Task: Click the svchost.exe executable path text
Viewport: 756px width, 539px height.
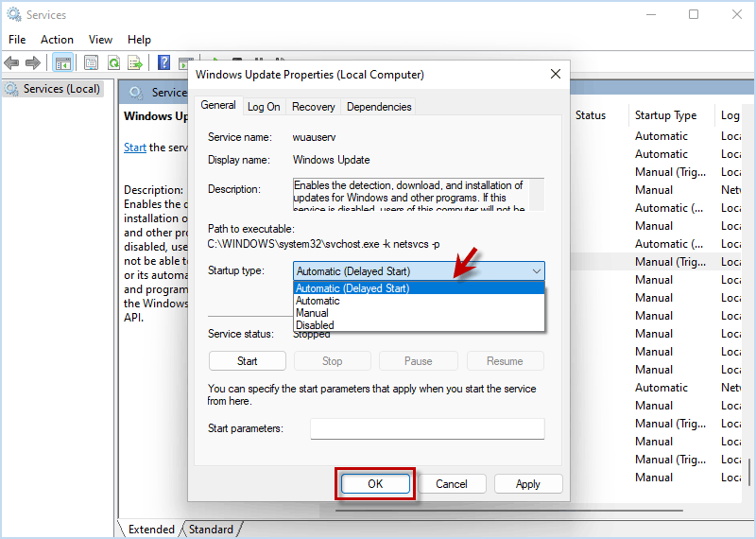Action: pos(323,244)
